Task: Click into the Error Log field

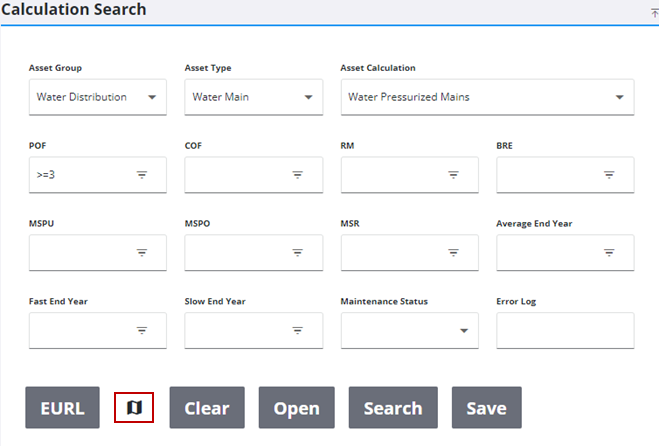Action: click(564, 331)
